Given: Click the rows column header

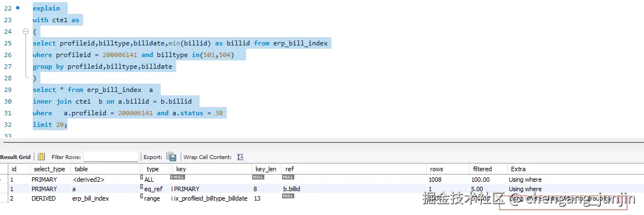Looking at the screenshot, I should click(437, 169).
